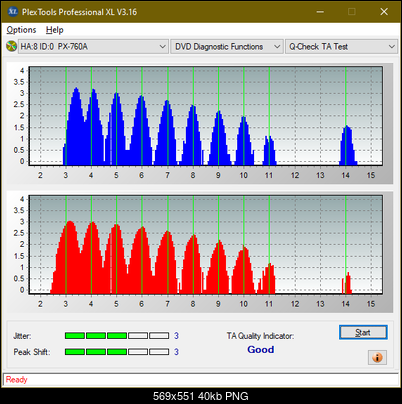Click the disc icon beside drive selector
Screen dimensions: 402x404
[11, 46]
